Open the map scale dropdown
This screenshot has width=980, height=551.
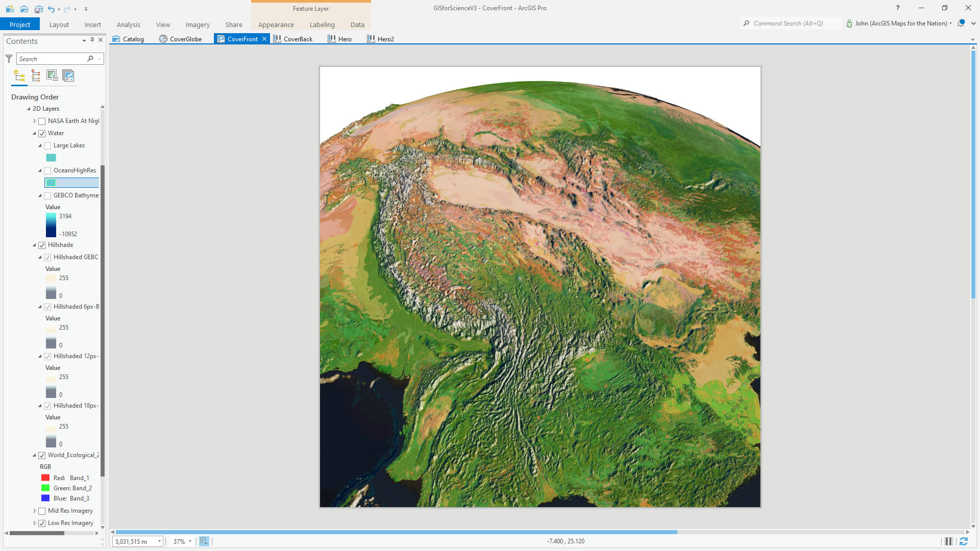159,541
